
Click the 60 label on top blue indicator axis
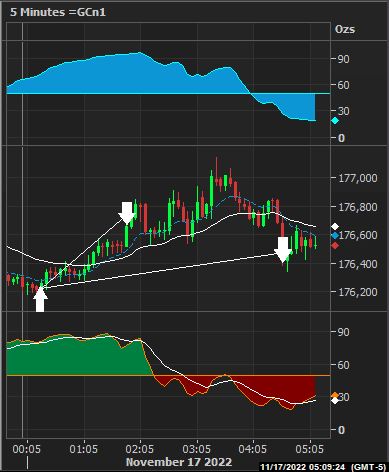click(x=344, y=85)
